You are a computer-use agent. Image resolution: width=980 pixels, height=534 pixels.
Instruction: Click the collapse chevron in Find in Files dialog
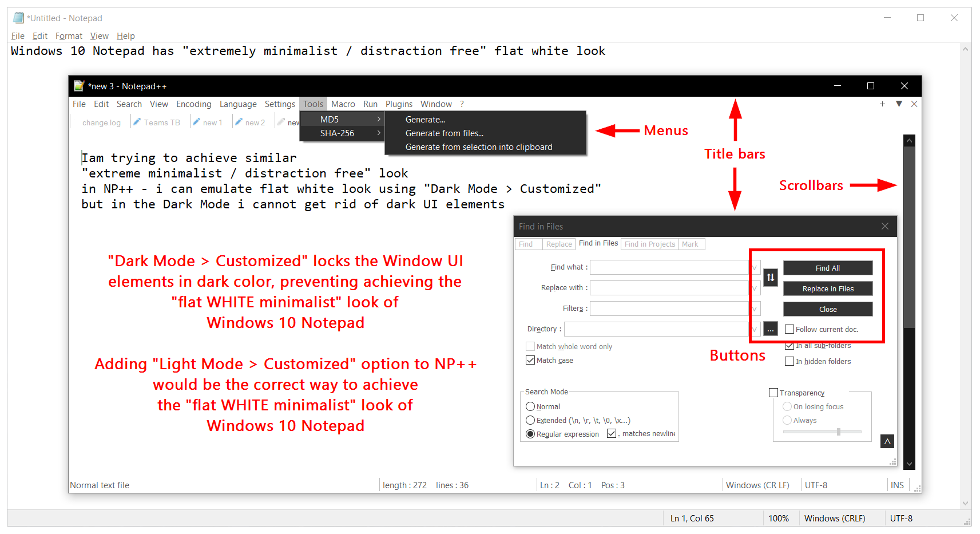click(887, 441)
